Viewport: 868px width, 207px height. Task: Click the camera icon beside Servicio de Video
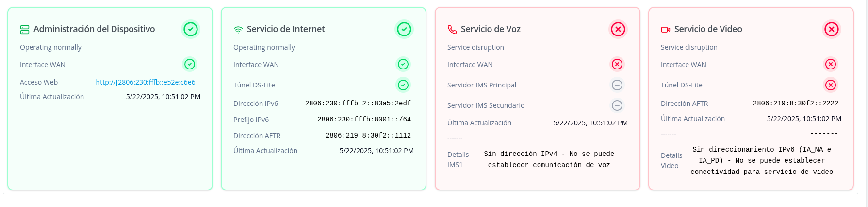click(x=666, y=30)
